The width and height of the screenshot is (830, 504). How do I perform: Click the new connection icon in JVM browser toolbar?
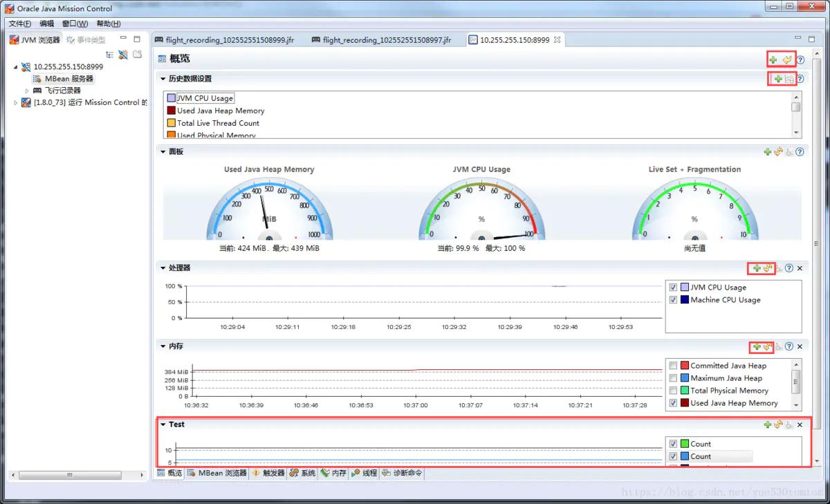[x=123, y=55]
